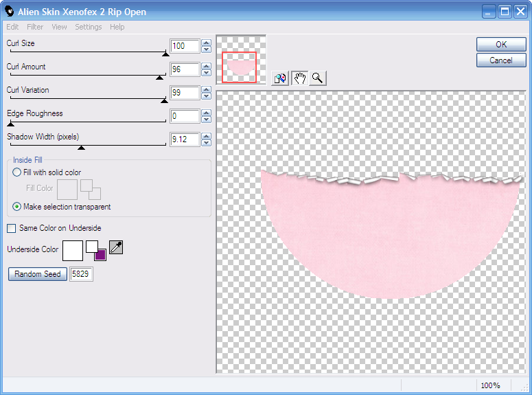Increase the Curl Variation value
This screenshot has width=532, height=395.
206,90
